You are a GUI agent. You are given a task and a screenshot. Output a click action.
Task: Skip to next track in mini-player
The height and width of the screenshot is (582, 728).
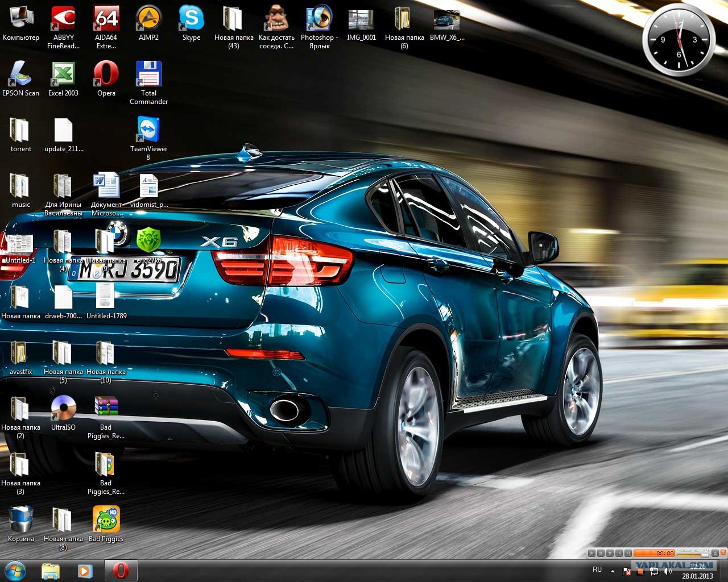coord(628,553)
